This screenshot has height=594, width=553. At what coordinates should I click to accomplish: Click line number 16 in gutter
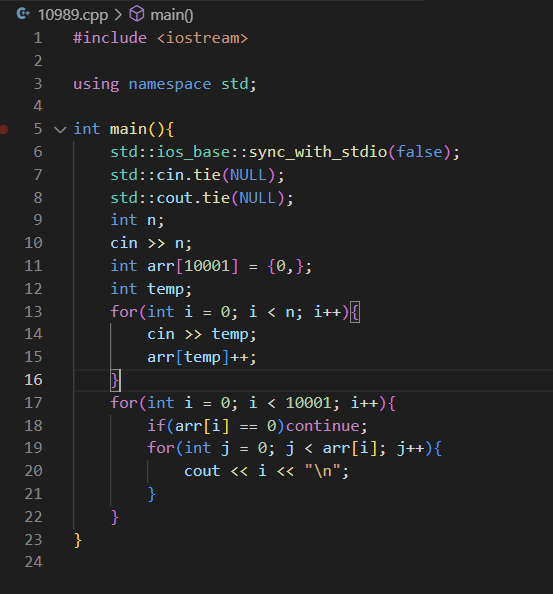point(33,380)
